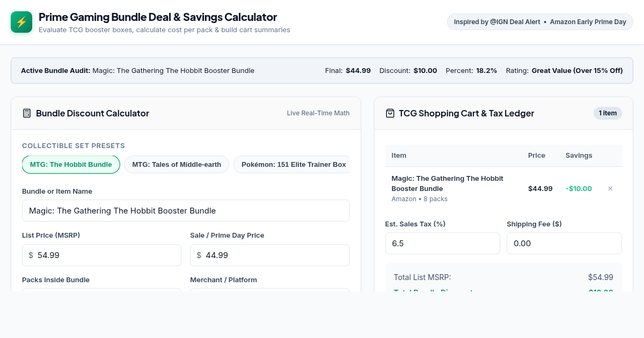
Task: Click the Inspired by @IGN Deal Alert pill
Action: [540, 22]
